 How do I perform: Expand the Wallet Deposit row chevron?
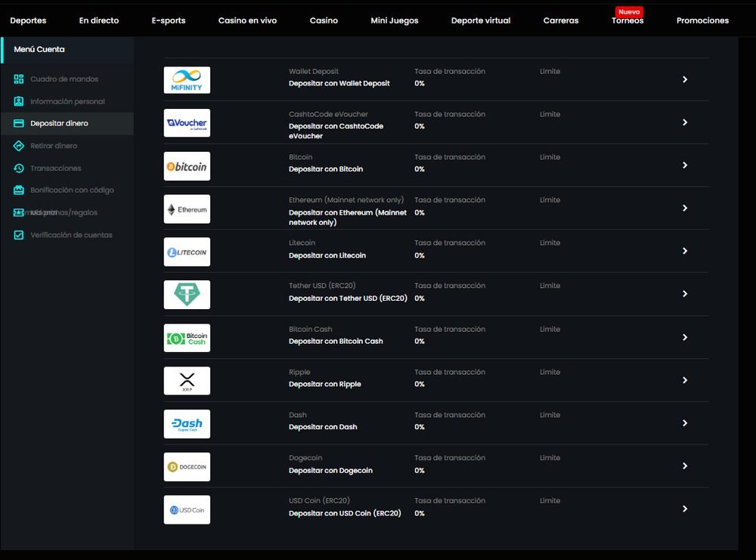point(685,79)
